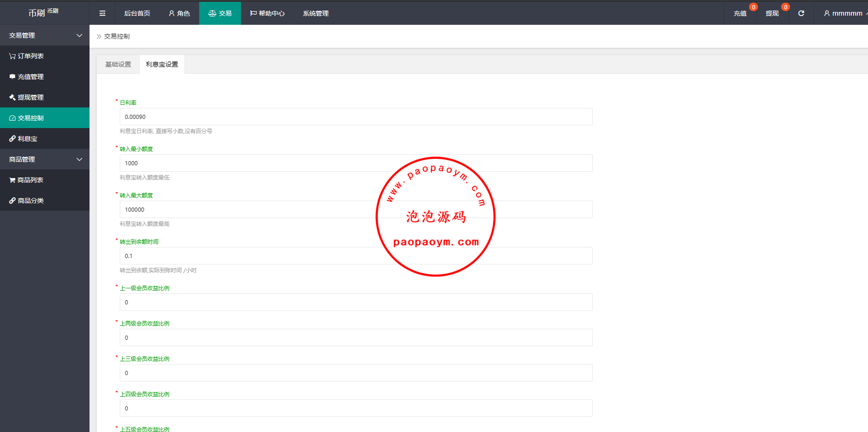The image size is (868, 432).
Task: Go to 充值管理 page
Action: (x=45, y=77)
